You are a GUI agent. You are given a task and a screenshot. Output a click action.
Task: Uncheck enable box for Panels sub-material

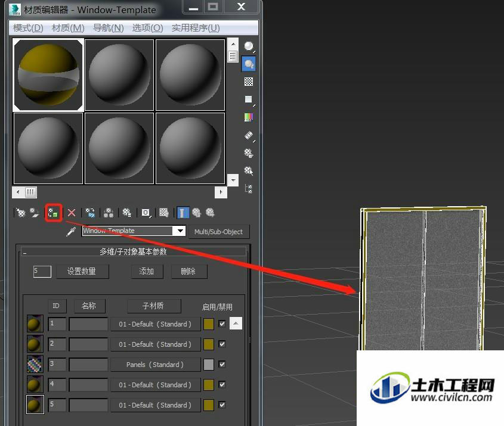[x=222, y=365]
